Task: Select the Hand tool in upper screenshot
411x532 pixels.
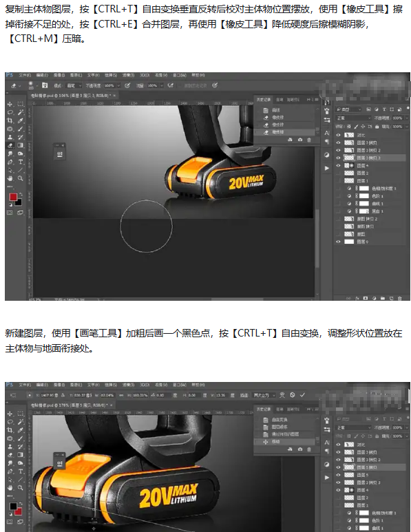Action: [x=10, y=178]
